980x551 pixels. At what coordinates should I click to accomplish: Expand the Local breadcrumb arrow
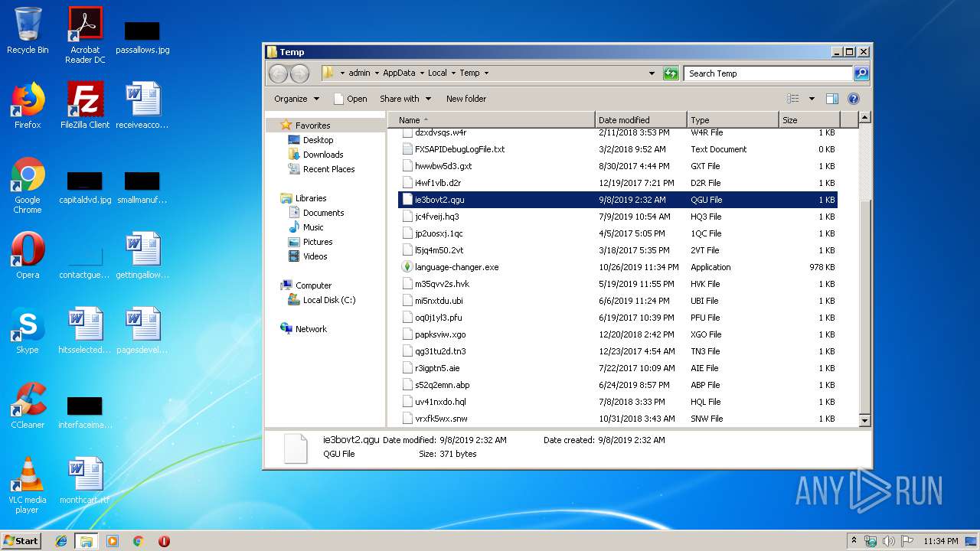(x=452, y=73)
